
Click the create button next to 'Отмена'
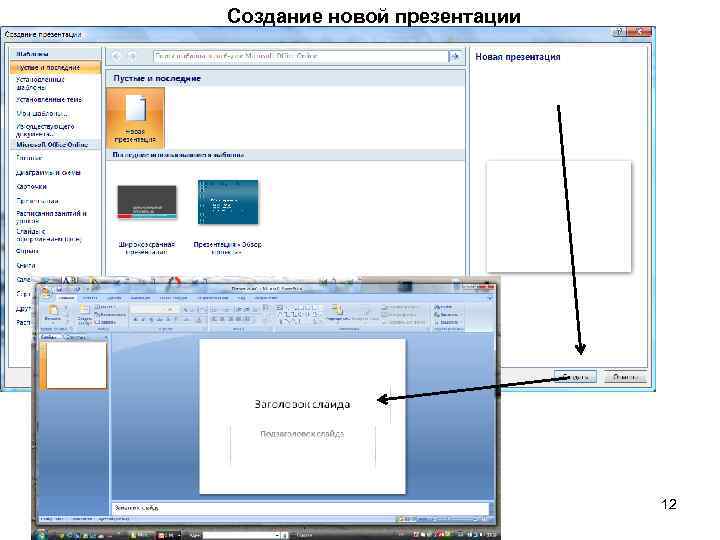(575, 377)
